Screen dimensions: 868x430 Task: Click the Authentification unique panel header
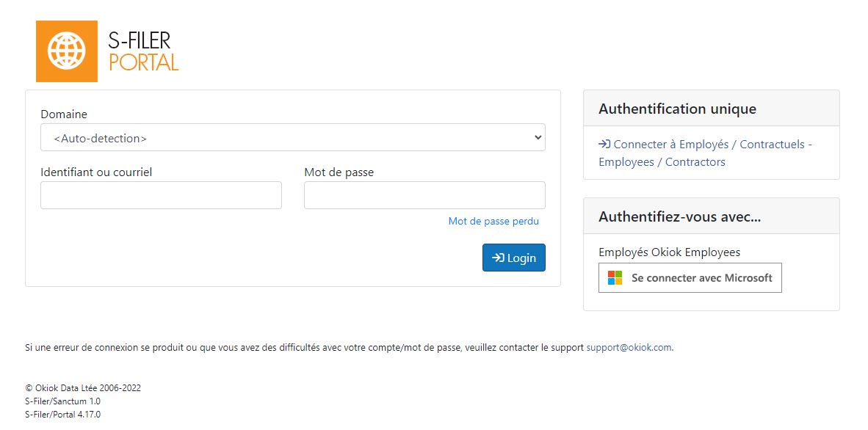(712, 109)
